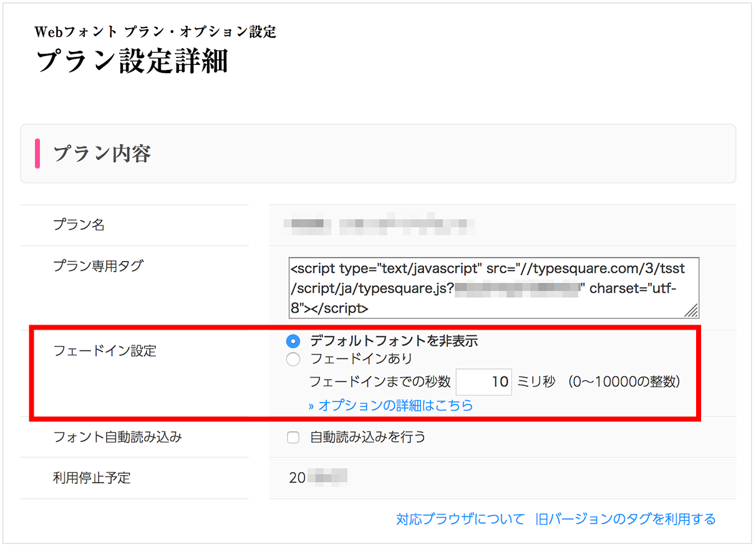
Task: Click the 利用停止予定 label
Action: click(x=92, y=479)
